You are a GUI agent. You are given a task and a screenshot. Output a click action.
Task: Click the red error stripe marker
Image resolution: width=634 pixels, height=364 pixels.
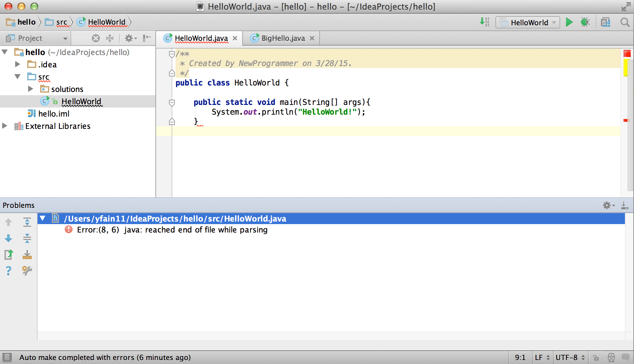(x=625, y=120)
